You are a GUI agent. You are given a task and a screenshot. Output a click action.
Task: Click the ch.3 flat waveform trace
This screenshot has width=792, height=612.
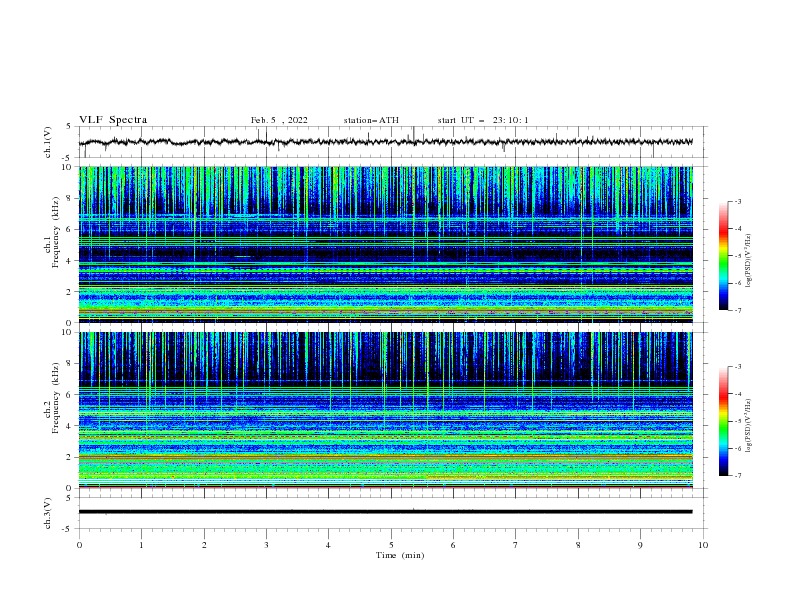[x=385, y=512]
